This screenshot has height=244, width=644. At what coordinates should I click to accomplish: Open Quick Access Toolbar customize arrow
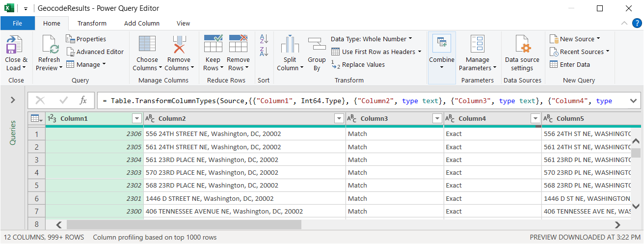[26, 9]
